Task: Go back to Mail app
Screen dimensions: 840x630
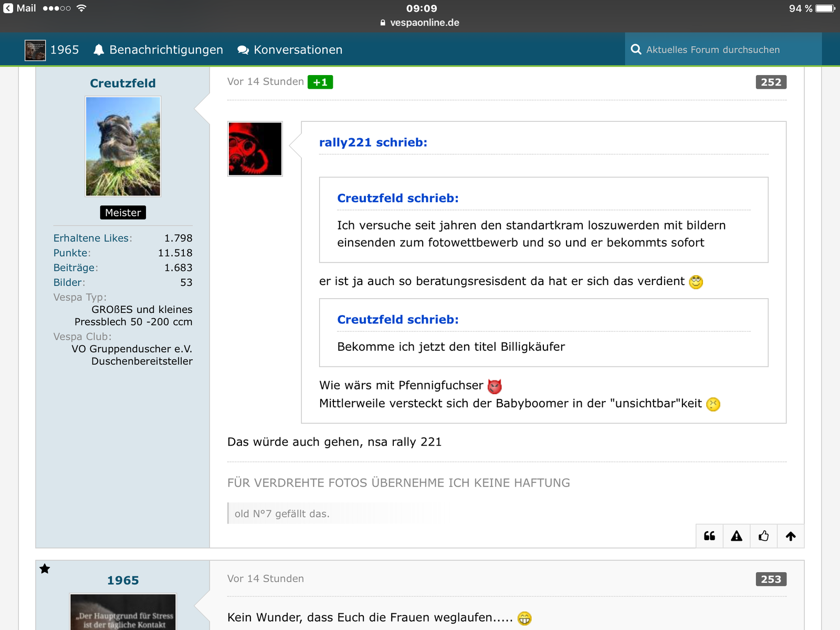Action: click(x=20, y=8)
